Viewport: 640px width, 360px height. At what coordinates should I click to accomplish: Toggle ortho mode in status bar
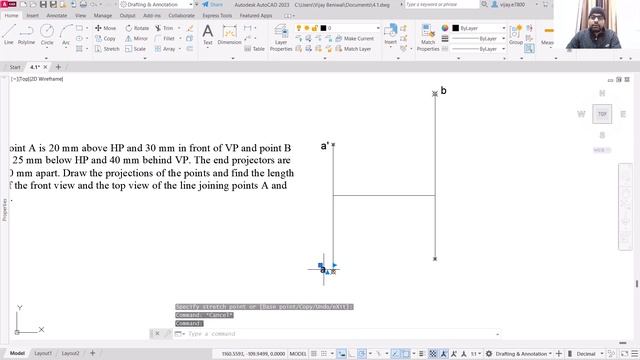[352, 353]
